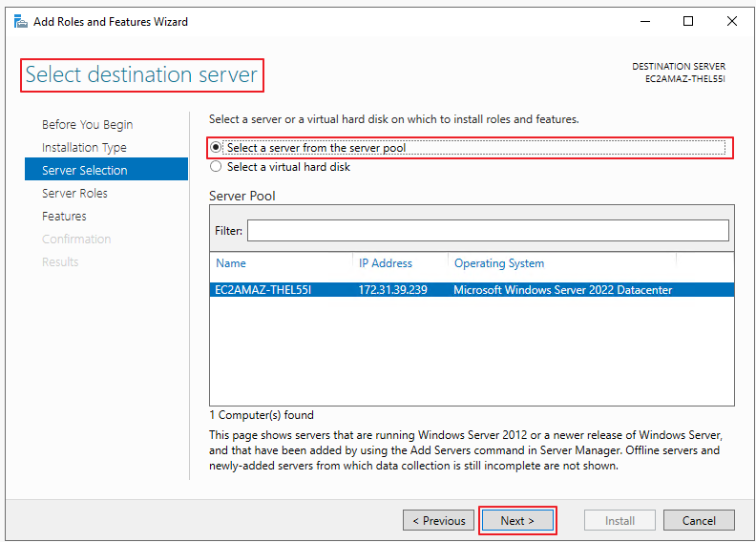Go back with the Previous button

pyautogui.click(x=439, y=520)
